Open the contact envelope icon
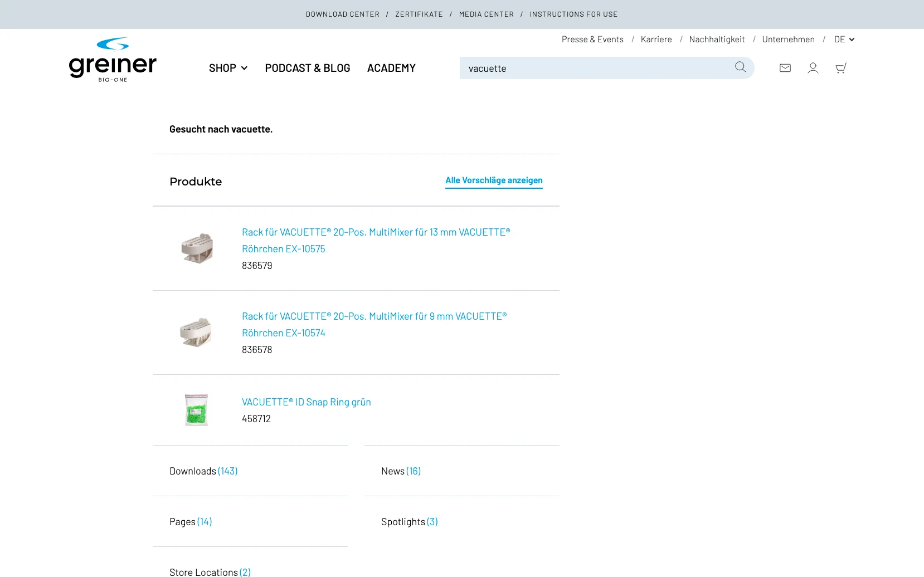 click(x=785, y=68)
